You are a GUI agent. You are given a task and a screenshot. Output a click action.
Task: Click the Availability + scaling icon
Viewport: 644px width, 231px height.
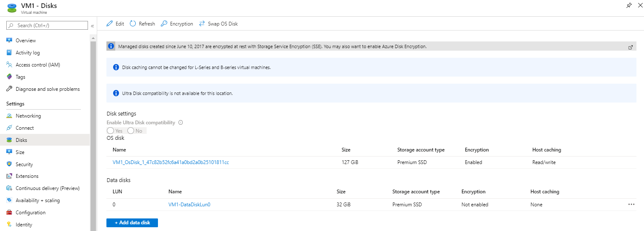coord(9,200)
